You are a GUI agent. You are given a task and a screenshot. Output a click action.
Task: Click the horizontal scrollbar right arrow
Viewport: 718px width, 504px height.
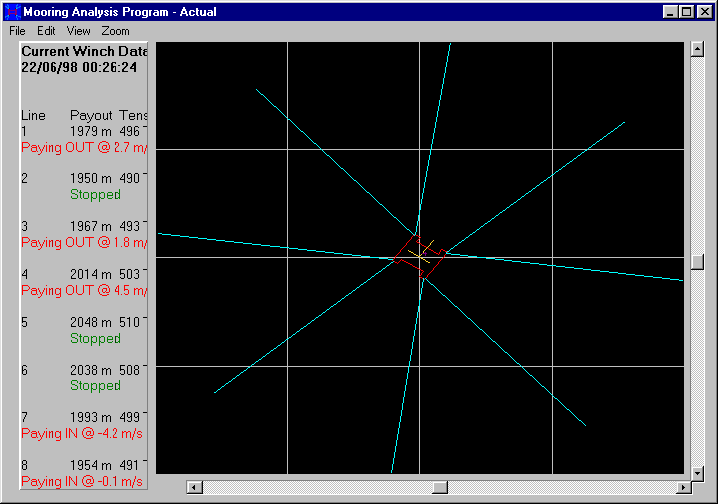pos(684,487)
